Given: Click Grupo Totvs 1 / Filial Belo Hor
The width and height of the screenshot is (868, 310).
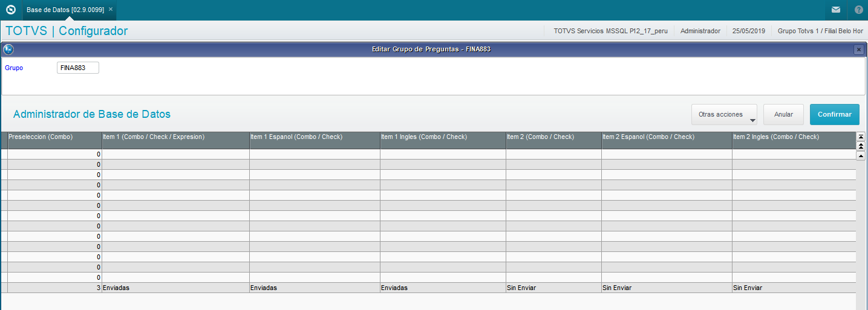Looking at the screenshot, I should point(820,31).
